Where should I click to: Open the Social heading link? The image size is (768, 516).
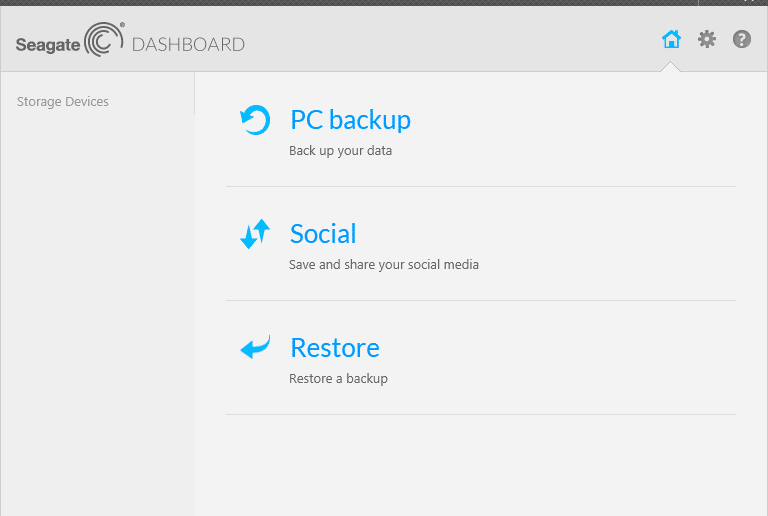[323, 234]
